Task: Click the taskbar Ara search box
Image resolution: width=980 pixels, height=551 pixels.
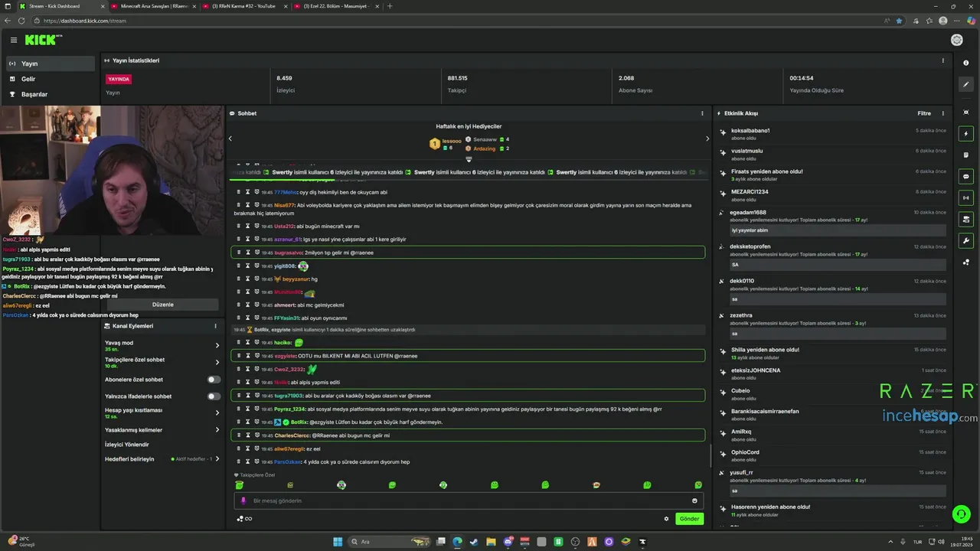Action: click(x=389, y=542)
